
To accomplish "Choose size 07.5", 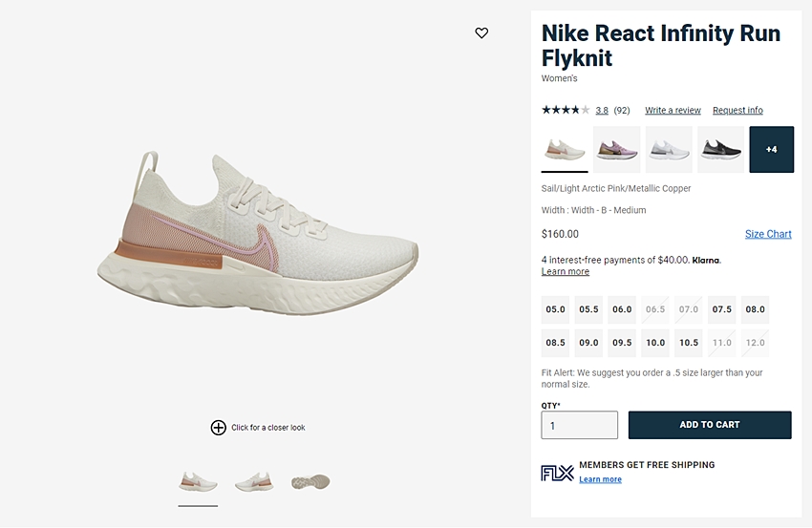I will coord(722,309).
